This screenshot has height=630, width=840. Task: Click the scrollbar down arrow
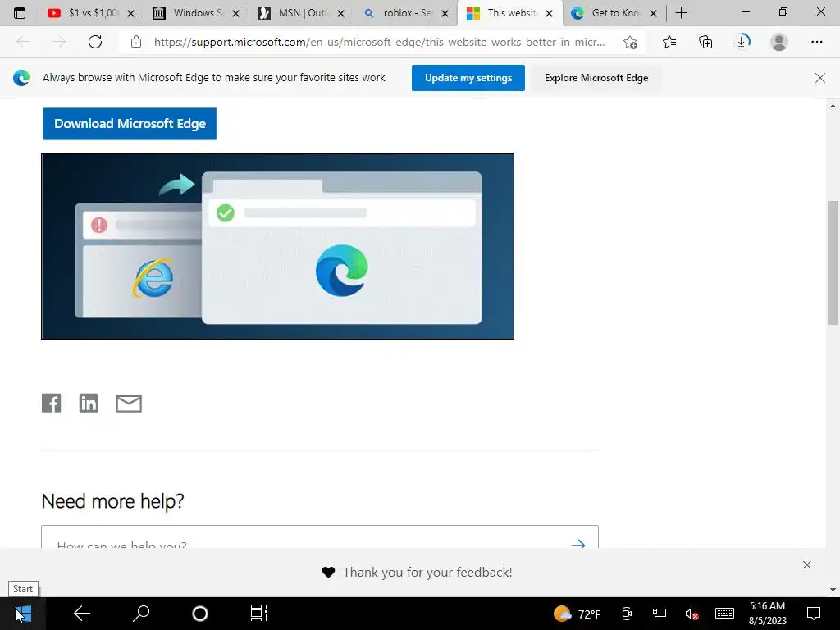(833, 590)
